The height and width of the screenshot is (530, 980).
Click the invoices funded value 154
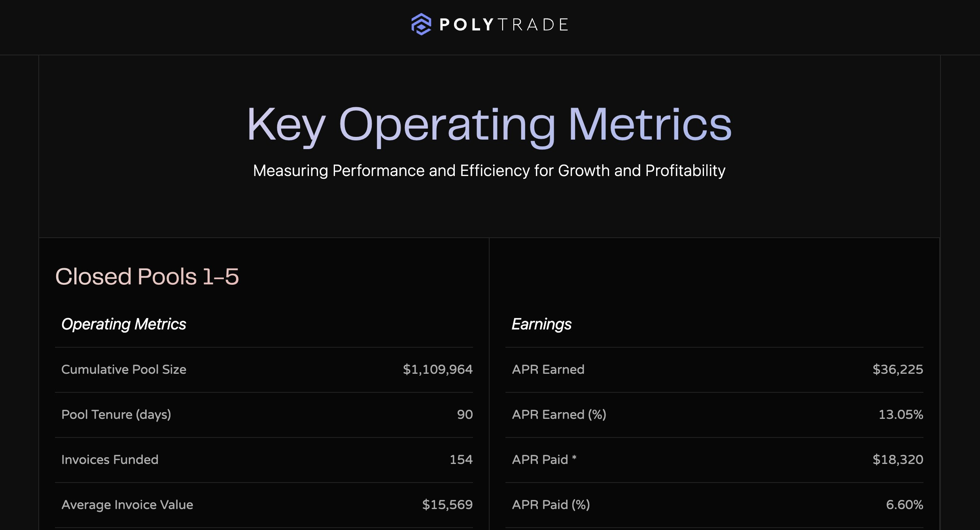461,460
